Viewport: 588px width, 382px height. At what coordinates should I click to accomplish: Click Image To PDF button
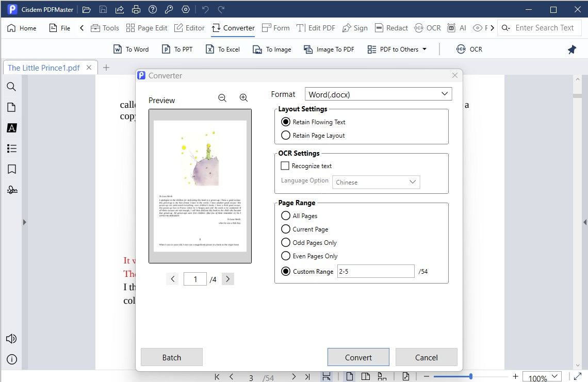pyautogui.click(x=329, y=49)
